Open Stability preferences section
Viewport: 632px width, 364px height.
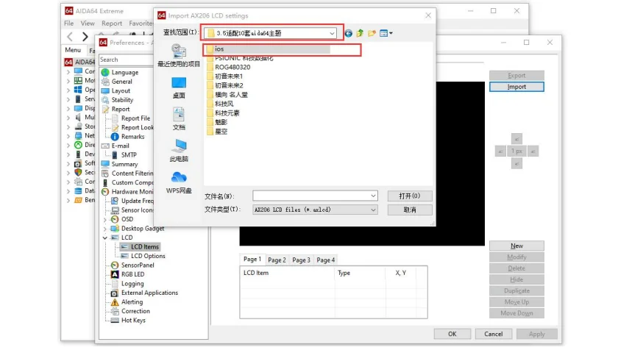tap(122, 100)
